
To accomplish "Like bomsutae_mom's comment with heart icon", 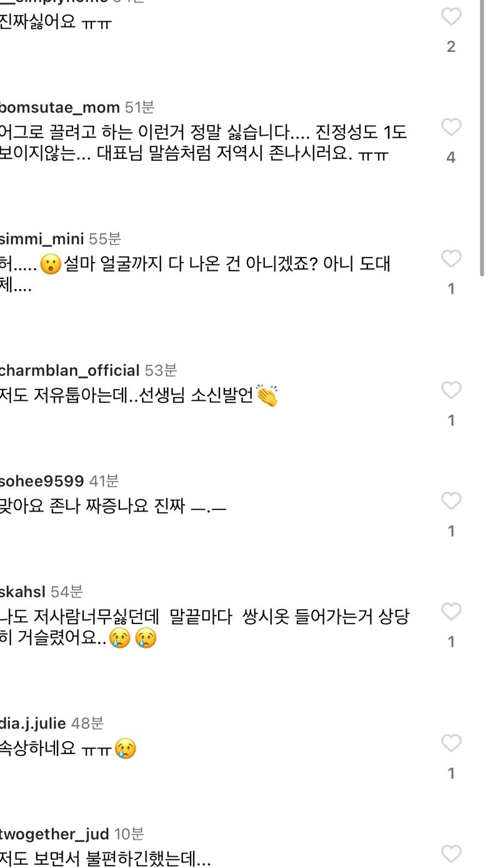I will pos(451,127).
